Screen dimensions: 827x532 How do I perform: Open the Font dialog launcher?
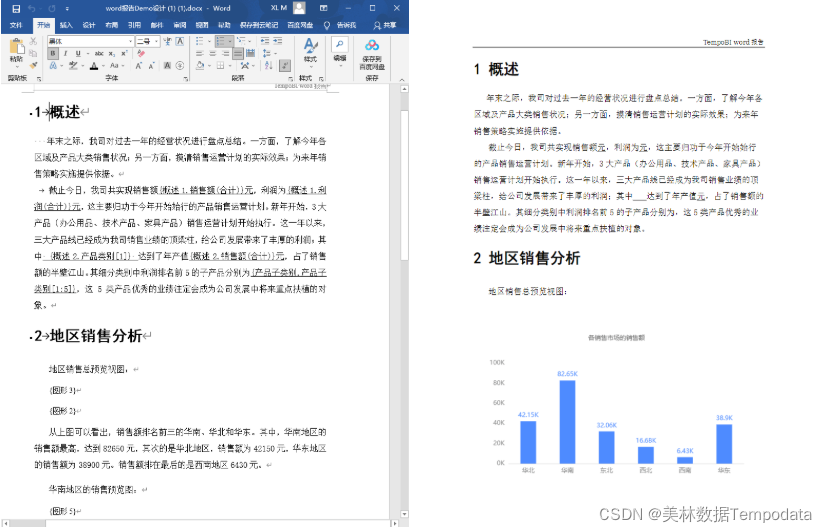click(x=186, y=79)
